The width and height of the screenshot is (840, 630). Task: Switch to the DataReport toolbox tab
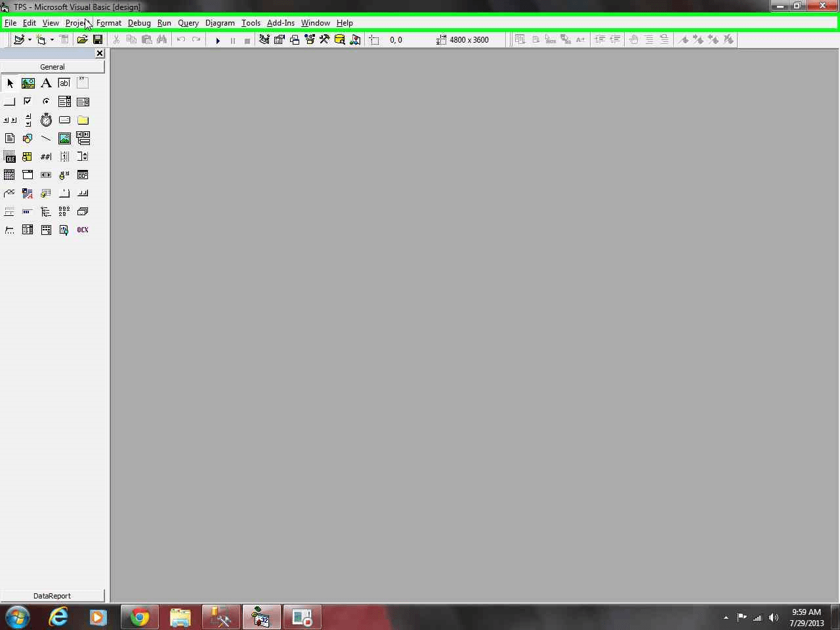pos(52,596)
